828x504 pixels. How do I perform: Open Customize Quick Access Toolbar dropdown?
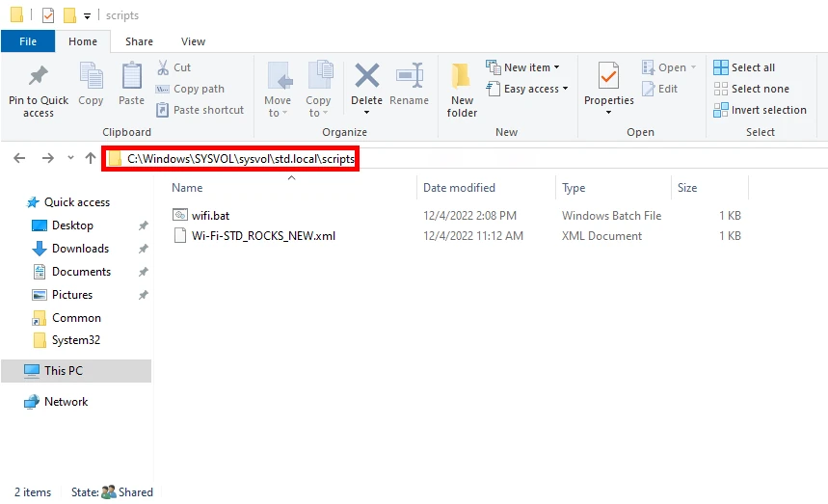pyautogui.click(x=87, y=16)
